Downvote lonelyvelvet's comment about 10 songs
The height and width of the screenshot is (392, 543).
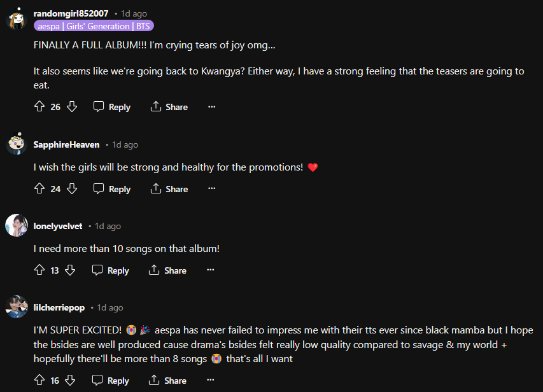(70, 270)
